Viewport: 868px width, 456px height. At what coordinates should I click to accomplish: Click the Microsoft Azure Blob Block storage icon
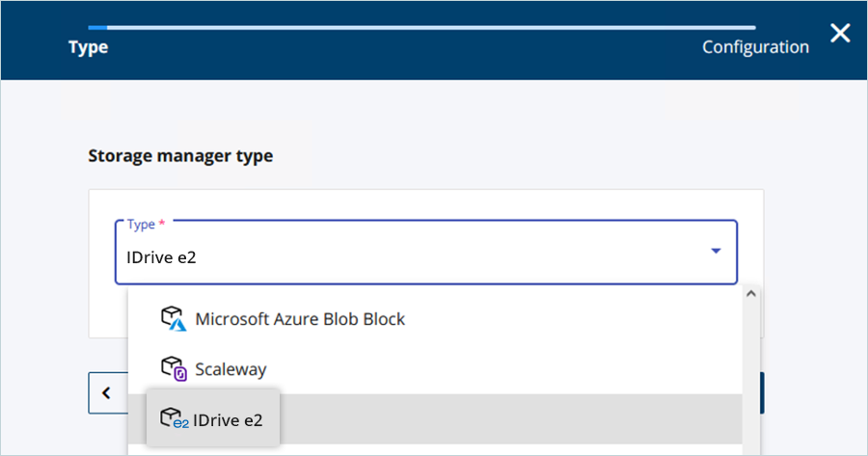pos(173,319)
